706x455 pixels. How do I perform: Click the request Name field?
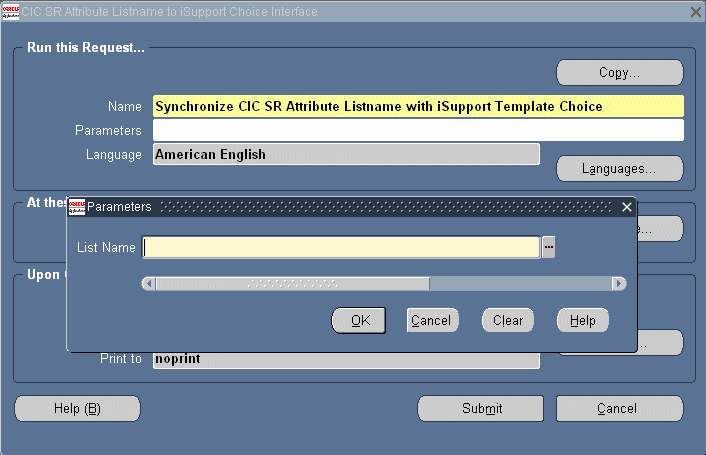point(418,106)
